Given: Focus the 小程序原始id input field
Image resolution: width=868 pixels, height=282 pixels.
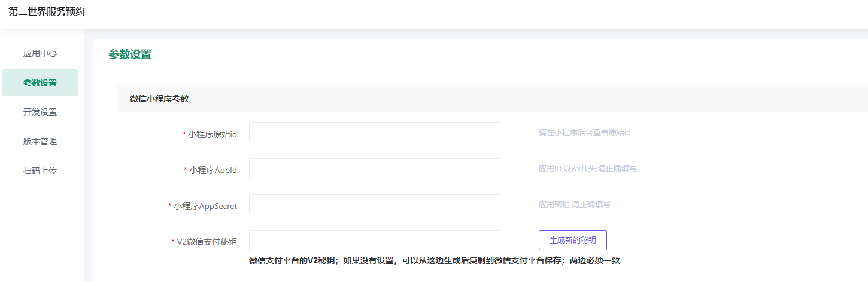Looking at the screenshot, I should [375, 132].
